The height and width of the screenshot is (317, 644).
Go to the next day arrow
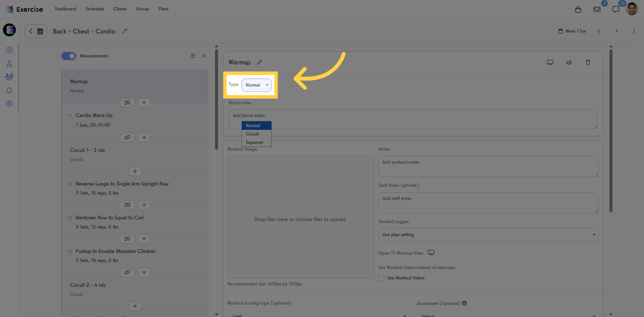coord(616,31)
